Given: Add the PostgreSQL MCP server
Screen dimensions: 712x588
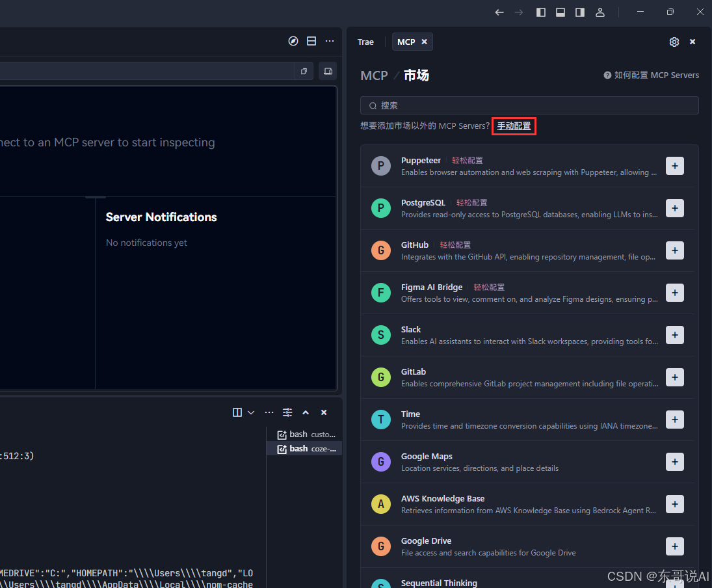Looking at the screenshot, I should 675,208.
